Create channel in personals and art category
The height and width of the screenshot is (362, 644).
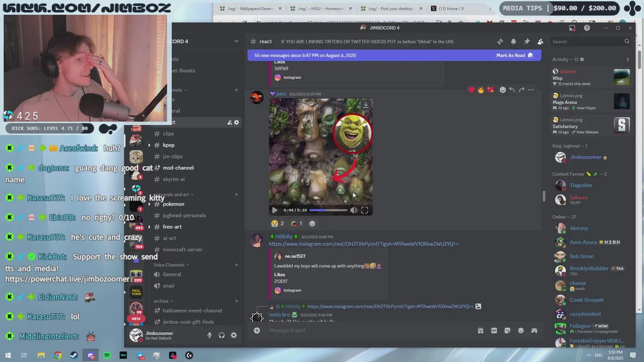(x=236, y=194)
